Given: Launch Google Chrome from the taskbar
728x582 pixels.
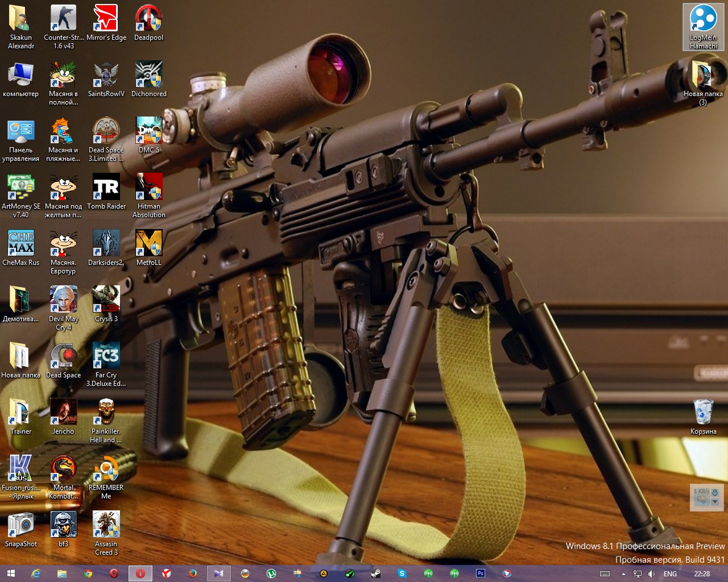Looking at the screenshot, I should (x=88, y=573).
